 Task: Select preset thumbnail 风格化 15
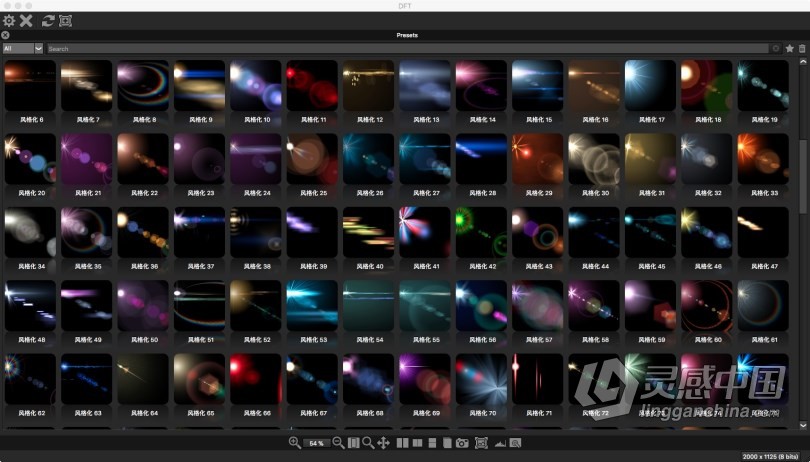pyautogui.click(x=538, y=85)
